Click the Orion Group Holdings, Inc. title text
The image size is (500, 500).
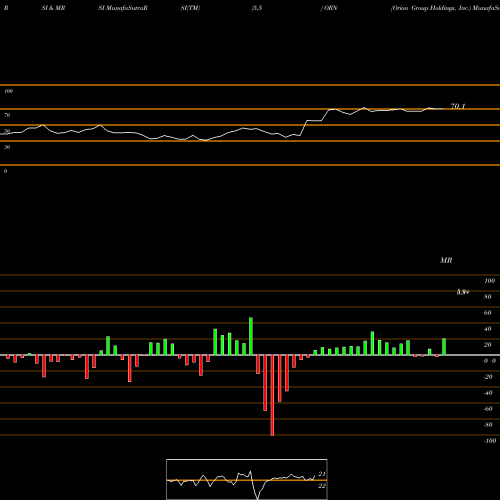[431, 8]
